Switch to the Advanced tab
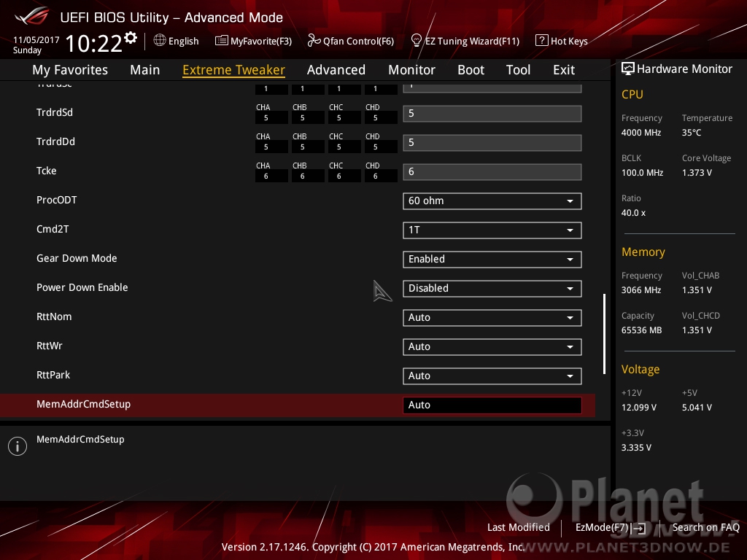The height and width of the screenshot is (560, 747). coord(336,70)
